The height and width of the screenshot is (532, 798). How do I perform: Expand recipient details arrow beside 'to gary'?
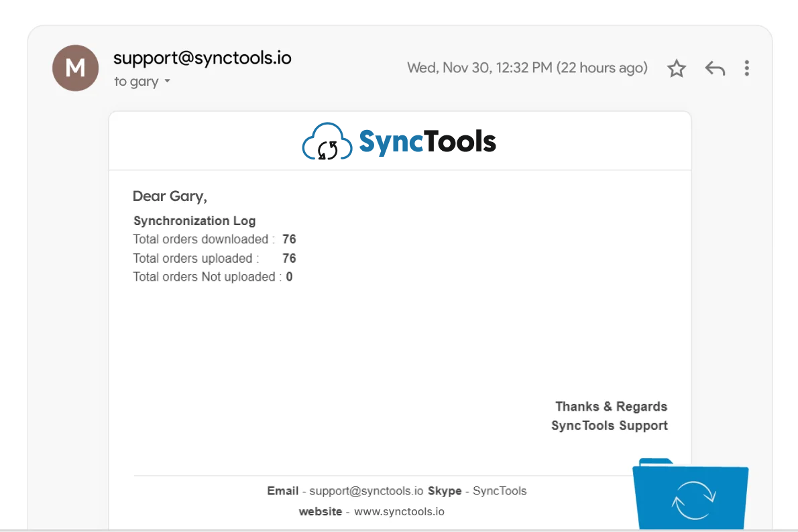point(168,82)
